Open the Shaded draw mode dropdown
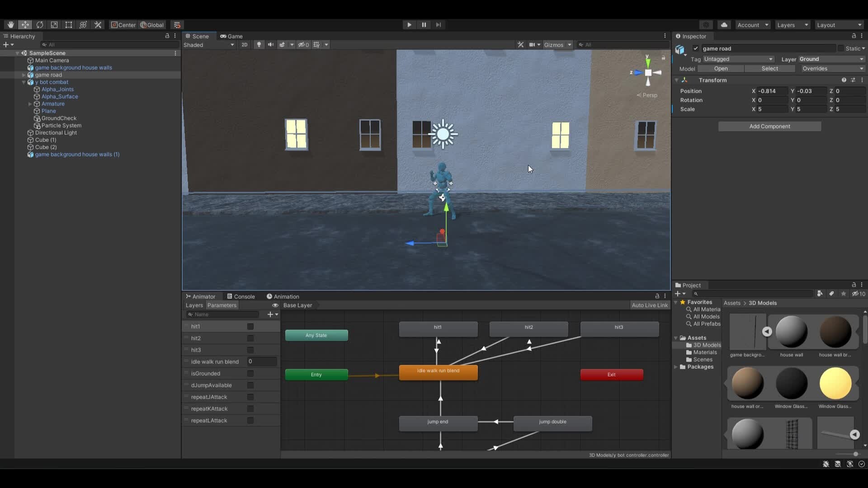The height and width of the screenshot is (488, 868). 209,45
